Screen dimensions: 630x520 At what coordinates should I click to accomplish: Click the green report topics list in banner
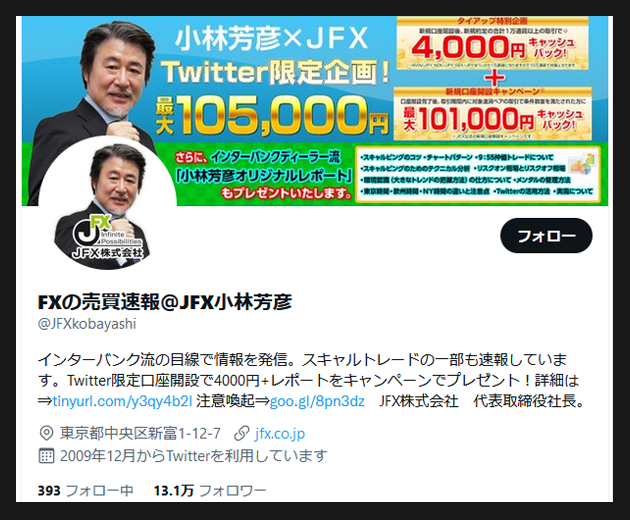pyautogui.click(x=478, y=174)
